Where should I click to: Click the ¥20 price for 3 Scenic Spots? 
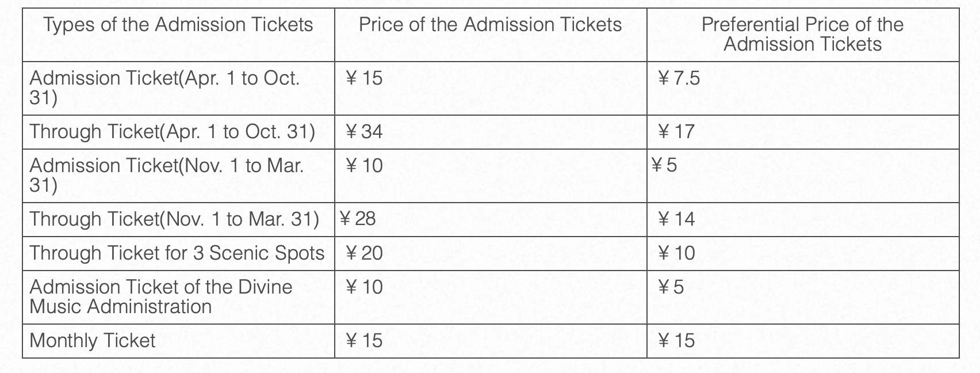tap(364, 253)
